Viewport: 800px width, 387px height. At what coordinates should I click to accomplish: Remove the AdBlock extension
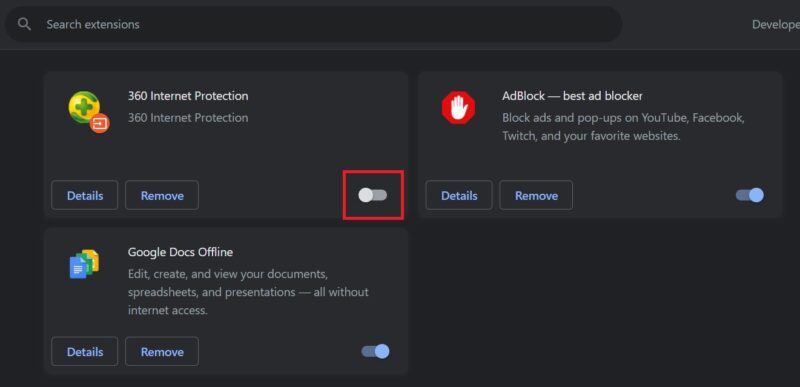point(536,195)
